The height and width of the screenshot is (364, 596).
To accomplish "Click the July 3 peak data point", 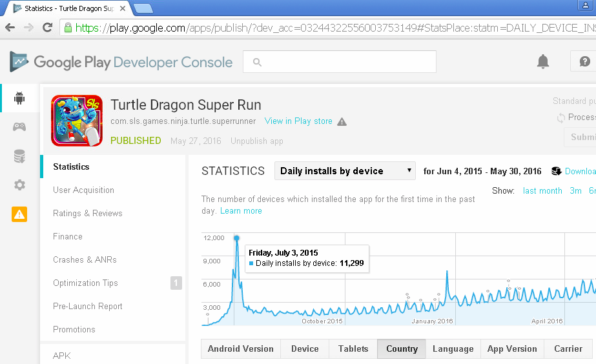I will click(236, 238).
